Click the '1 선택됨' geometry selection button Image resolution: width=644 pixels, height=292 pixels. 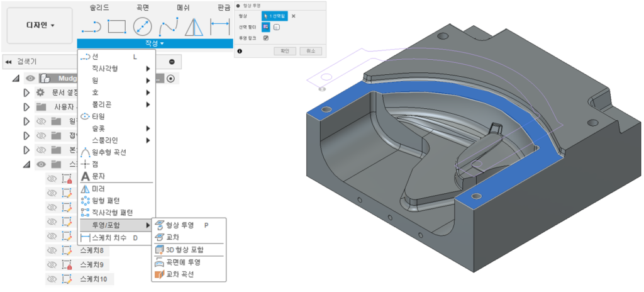point(275,16)
